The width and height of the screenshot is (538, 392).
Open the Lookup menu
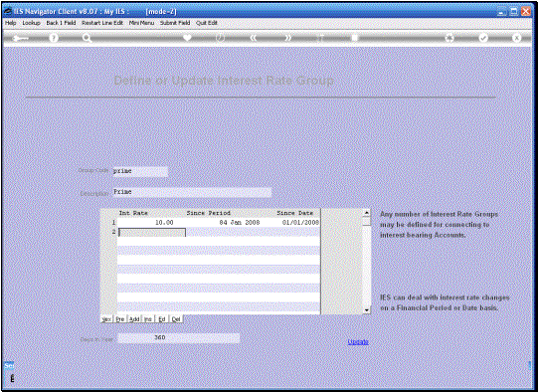point(31,23)
